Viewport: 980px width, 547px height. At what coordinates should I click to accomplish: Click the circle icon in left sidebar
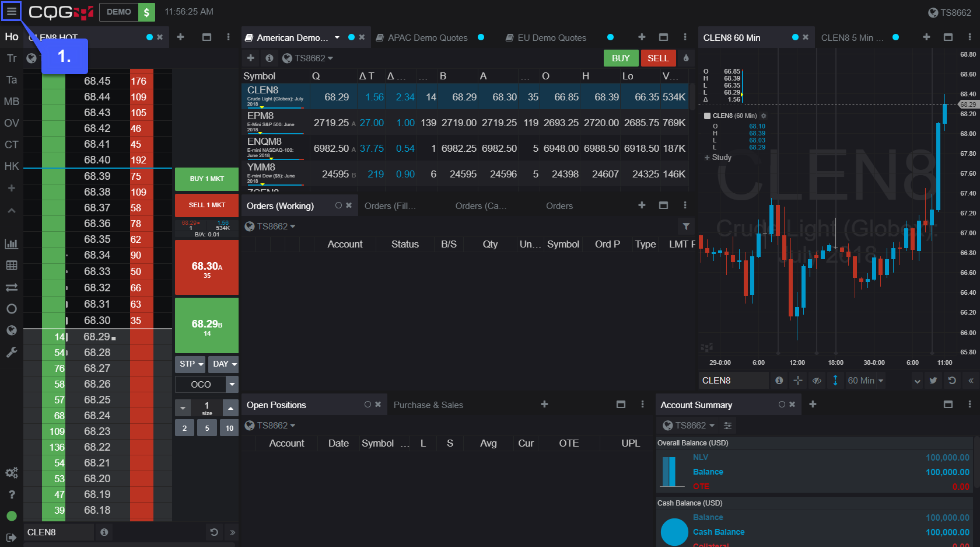coord(12,309)
